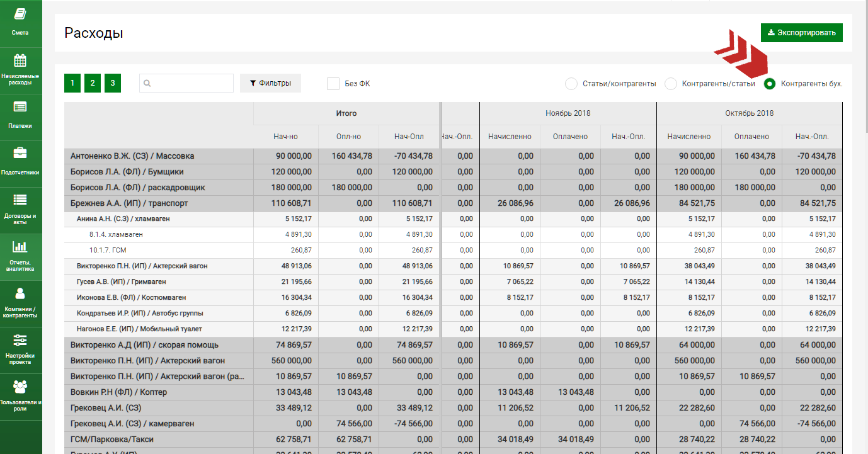Select Контрагенты/статьи radio button
Image resolution: width=868 pixels, height=454 pixels.
point(671,84)
